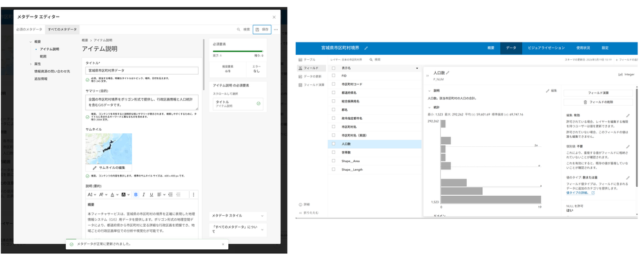Image resolution: width=644 pixels, height=257 pixels.
Task: Apply italic formatting in description toolbar
Action: tap(144, 195)
